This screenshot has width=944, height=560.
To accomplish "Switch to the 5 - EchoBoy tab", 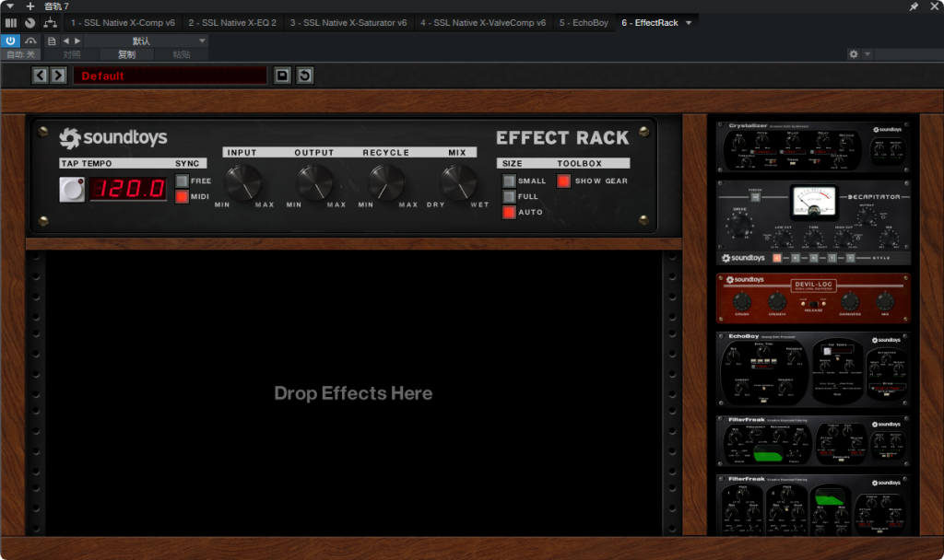I will point(584,23).
